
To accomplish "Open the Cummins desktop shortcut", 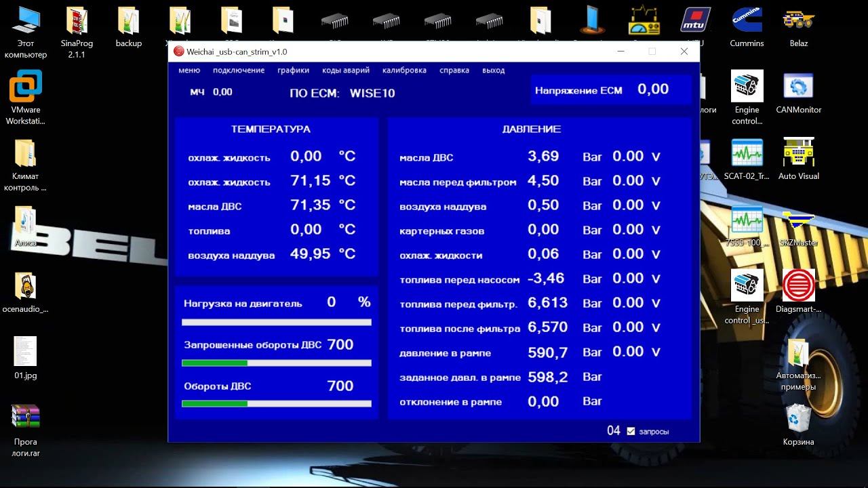I will pos(747,27).
